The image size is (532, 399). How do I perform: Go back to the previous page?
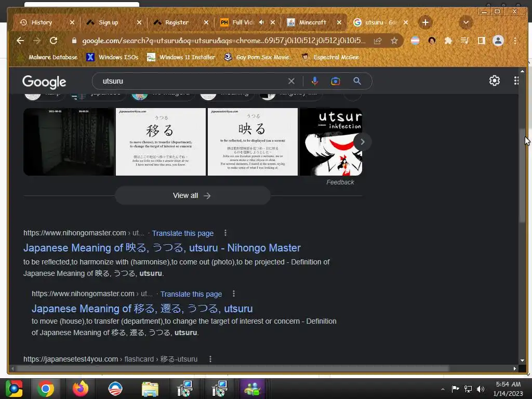point(20,41)
